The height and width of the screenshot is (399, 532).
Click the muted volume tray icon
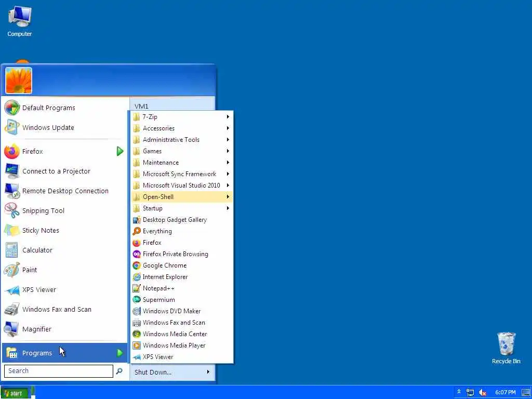click(x=482, y=393)
